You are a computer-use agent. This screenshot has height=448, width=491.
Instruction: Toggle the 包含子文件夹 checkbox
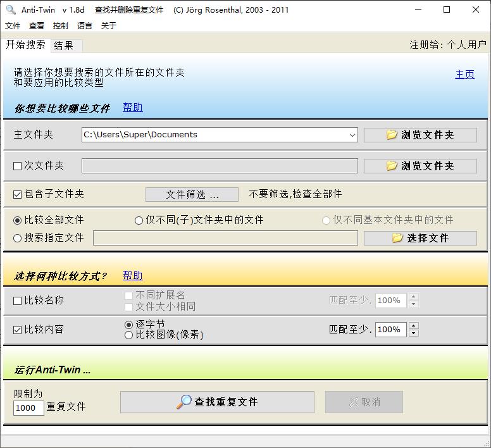tap(18, 194)
